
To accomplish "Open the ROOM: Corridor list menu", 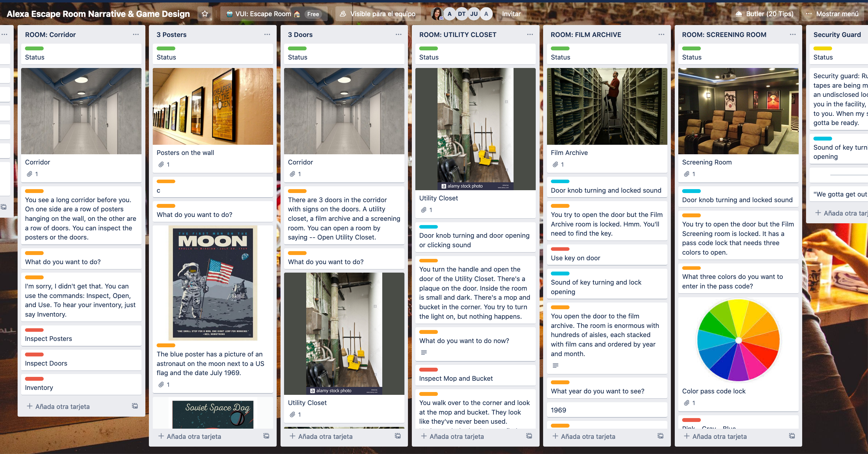I will point(136,35).
